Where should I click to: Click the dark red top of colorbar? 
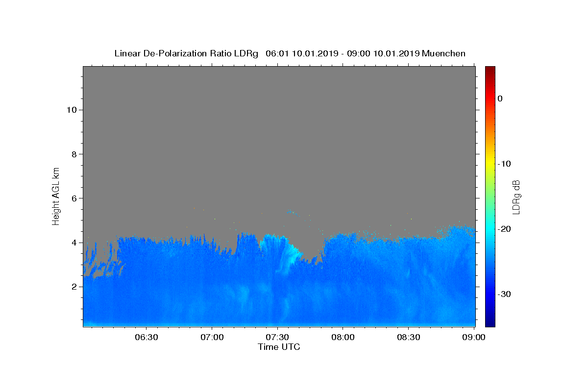point(490,70)
